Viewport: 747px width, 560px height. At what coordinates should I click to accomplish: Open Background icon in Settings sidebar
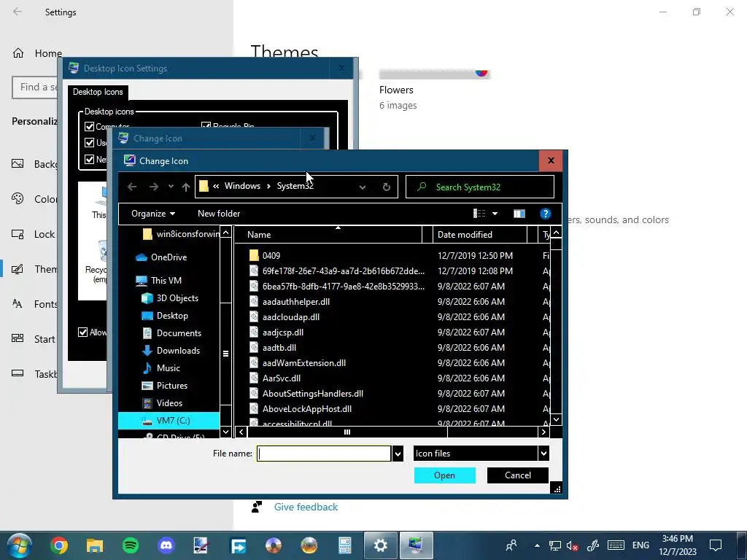point(18,164)
